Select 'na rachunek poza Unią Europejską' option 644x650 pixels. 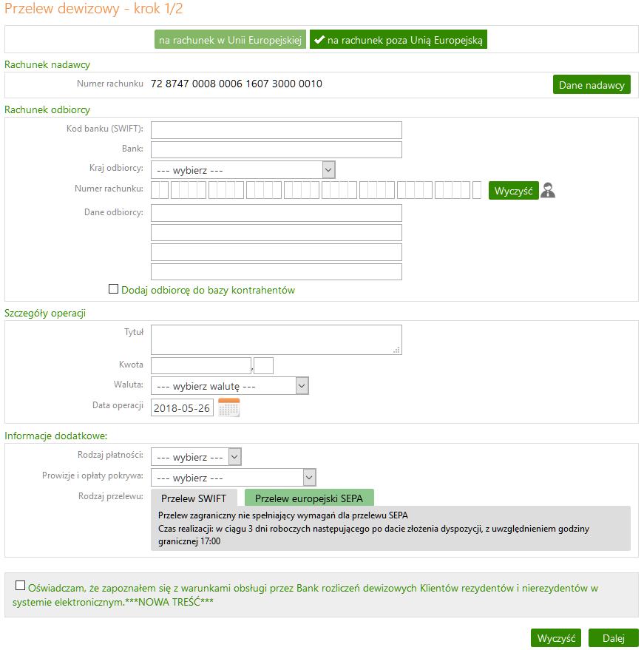[399, 40]
